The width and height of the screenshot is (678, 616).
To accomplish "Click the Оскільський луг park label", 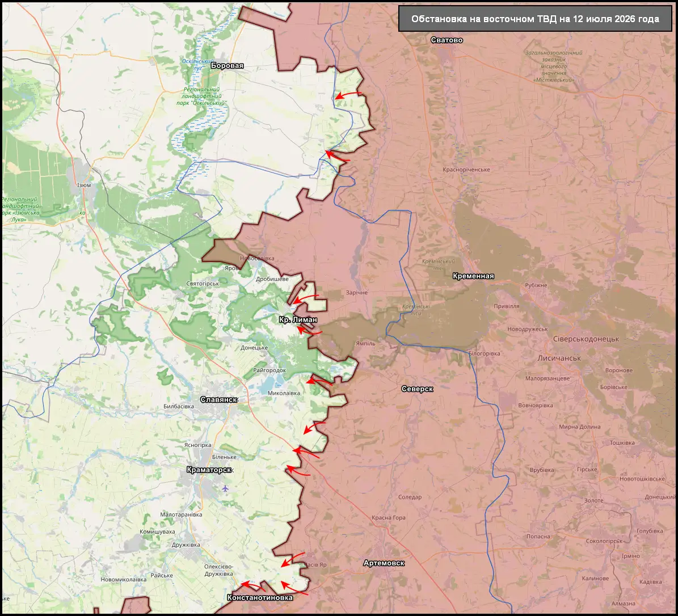I will click(x=198, y=65).
